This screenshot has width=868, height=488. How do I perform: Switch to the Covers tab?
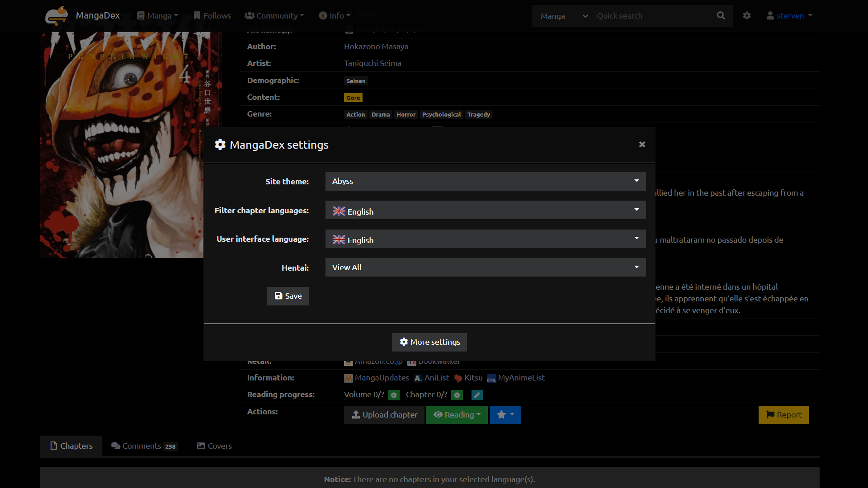point(214,446)
